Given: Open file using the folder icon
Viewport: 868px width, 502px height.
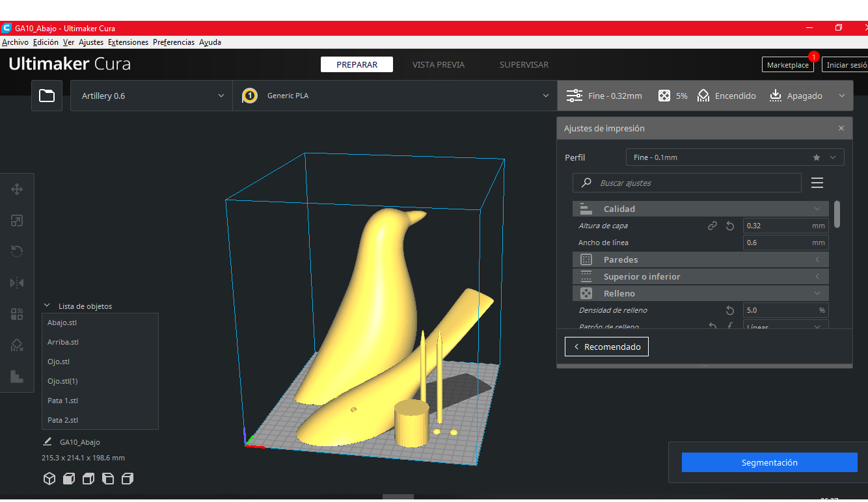Looking at the screenshot, I should click(47, 96).
